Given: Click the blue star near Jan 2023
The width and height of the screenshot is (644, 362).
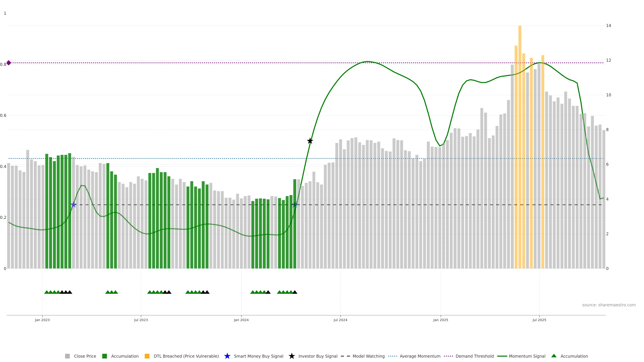Looking at the screenshot, I should click(73, 205).
